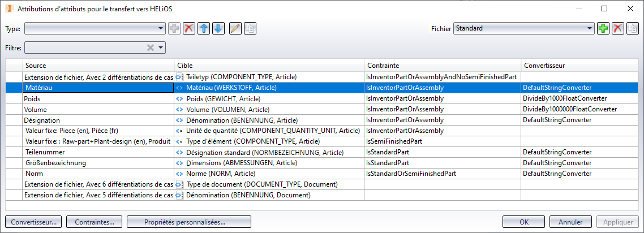Expand the Fichier Standard dropdown
This screenshot has width=644, height=233.
[x=590, y=28]
